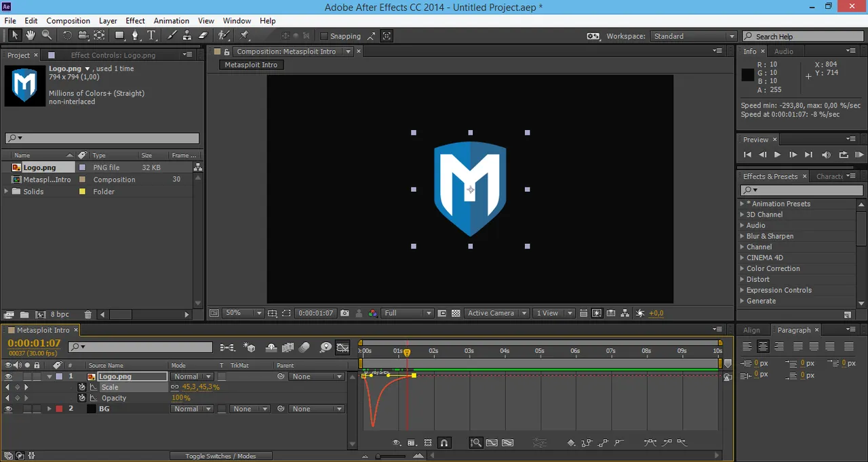Select the Hand tool

click(31, 35)
